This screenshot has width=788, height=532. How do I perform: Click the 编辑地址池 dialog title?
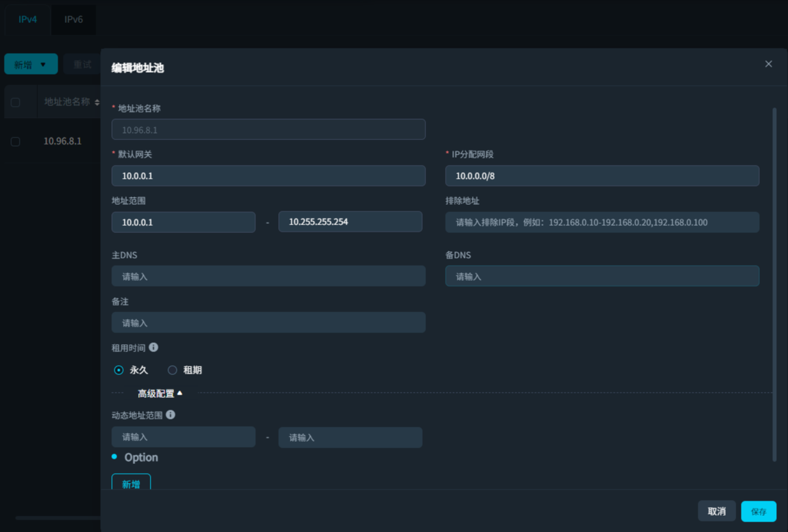[x=137, y=67]
